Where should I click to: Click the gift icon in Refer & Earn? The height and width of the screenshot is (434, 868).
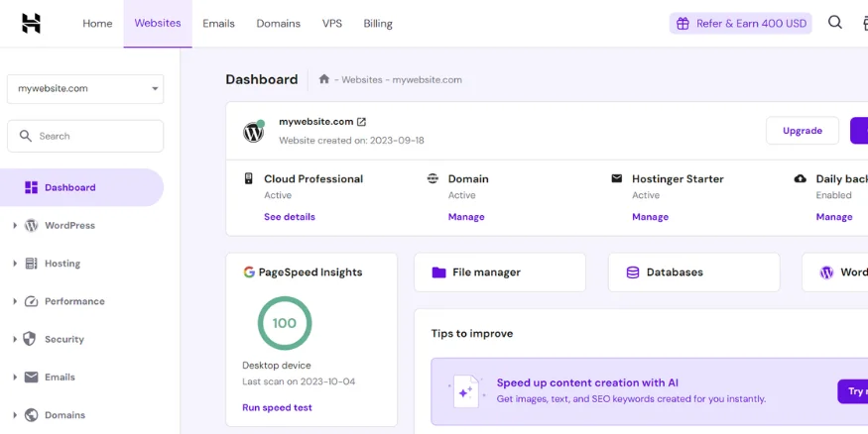[683, 23]
